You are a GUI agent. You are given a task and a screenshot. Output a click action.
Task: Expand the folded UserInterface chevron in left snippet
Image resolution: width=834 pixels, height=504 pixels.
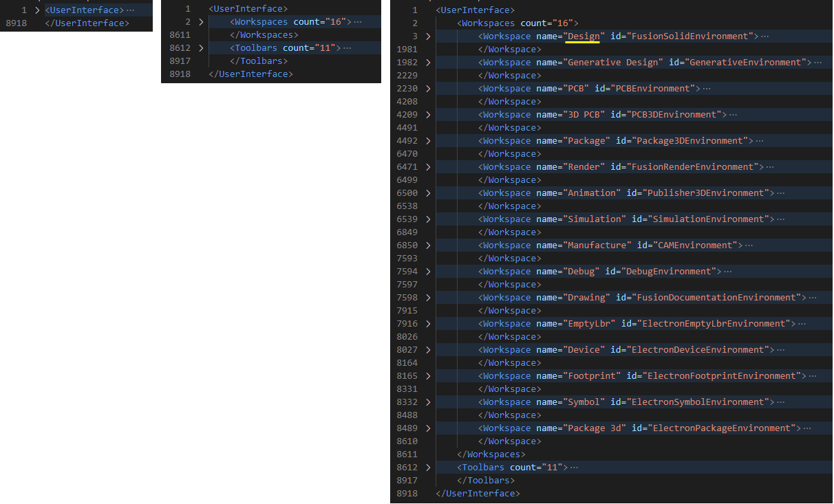[37, 10]
